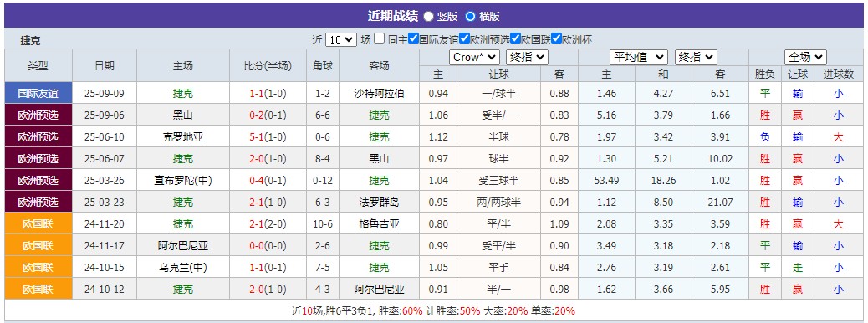Open the 0-2(0-1) score at 黑山
The height and width of the screenshot is (323, 868).
click(x=268, y=115)
